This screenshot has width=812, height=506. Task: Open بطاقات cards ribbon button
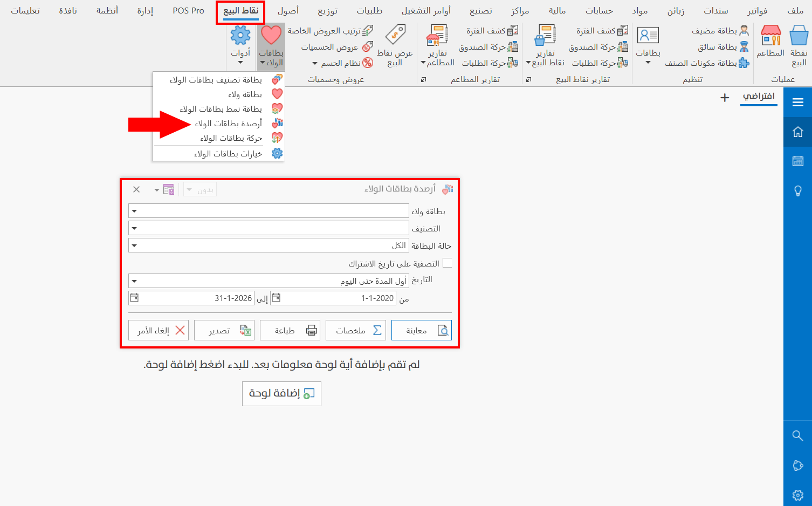(x=648, y=46)
